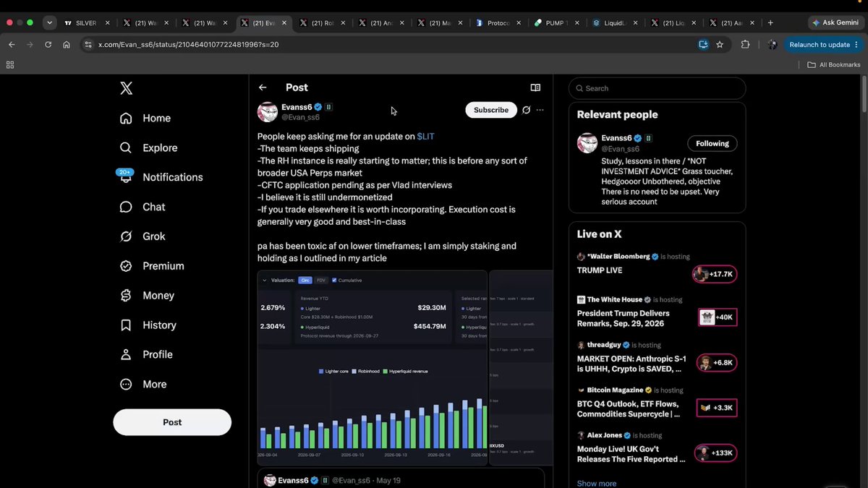Image resolution: width=868 pixels, height=488 pixels.
Task: Select the Circ valuation toggle
Action: click(305, 280)
